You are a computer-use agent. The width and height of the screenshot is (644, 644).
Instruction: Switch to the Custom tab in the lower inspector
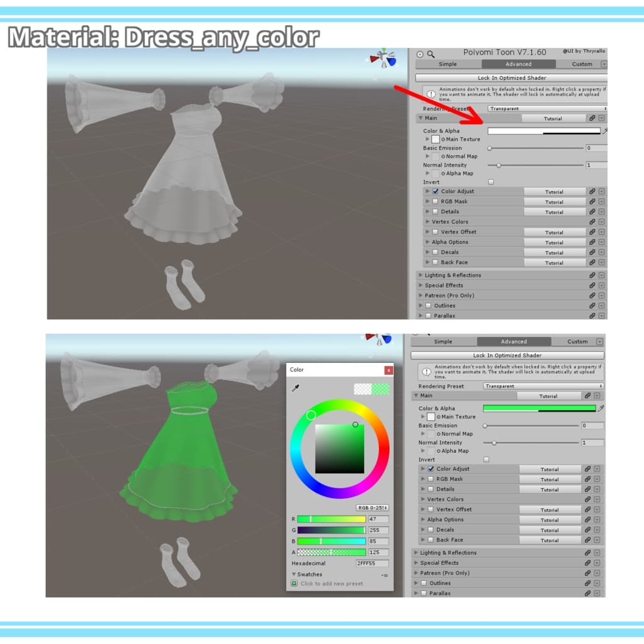pyautogui.click(x=578, y=341)
